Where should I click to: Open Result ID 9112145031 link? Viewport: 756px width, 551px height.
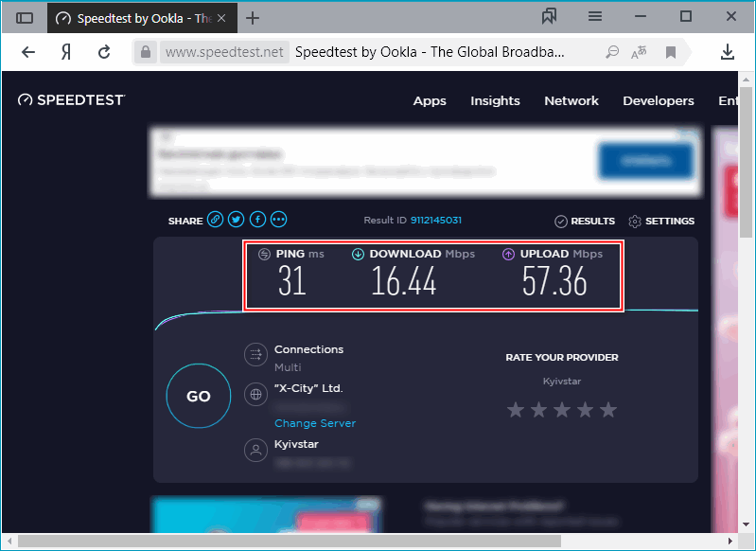(x=436, y=220)
